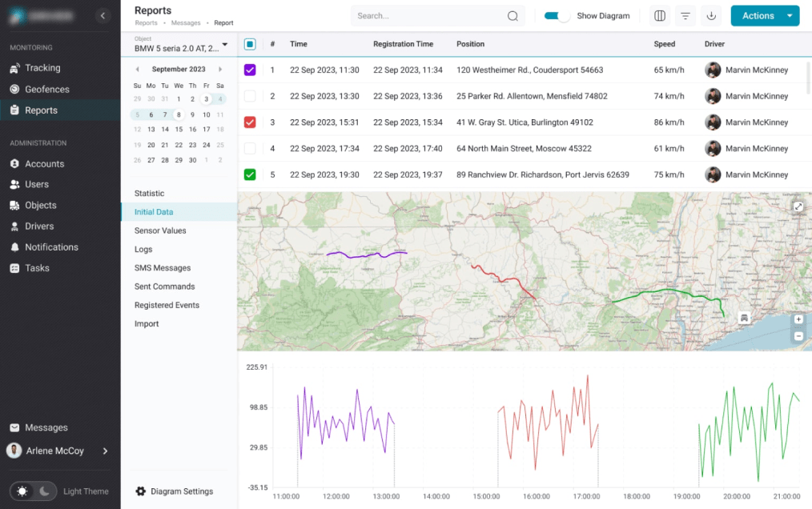
Task: Go to next month in calendar
Action: point(220,70)
